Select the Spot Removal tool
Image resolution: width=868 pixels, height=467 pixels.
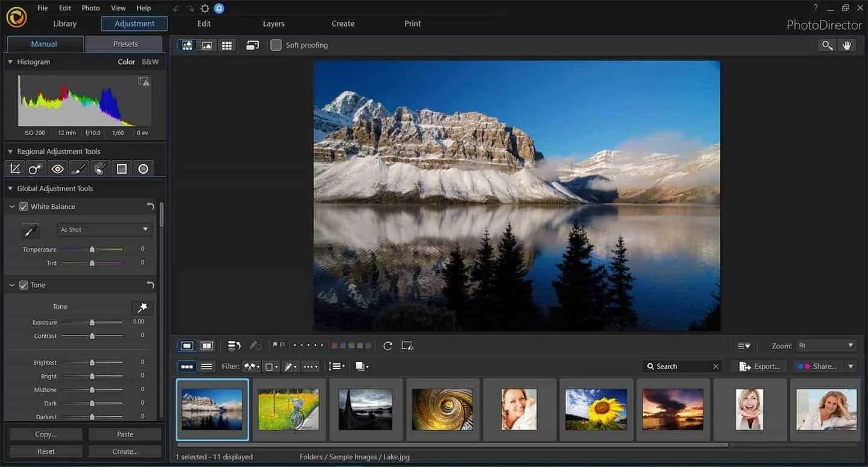35,169
